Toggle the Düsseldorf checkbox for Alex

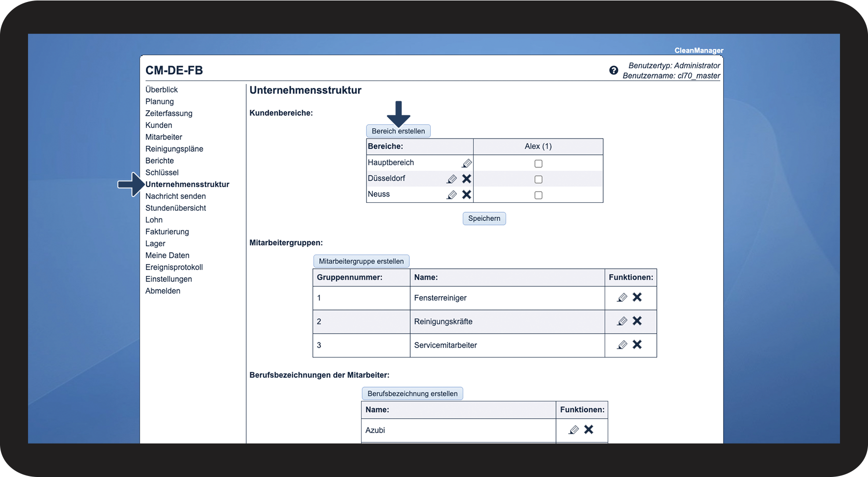[x=538, y=179]
